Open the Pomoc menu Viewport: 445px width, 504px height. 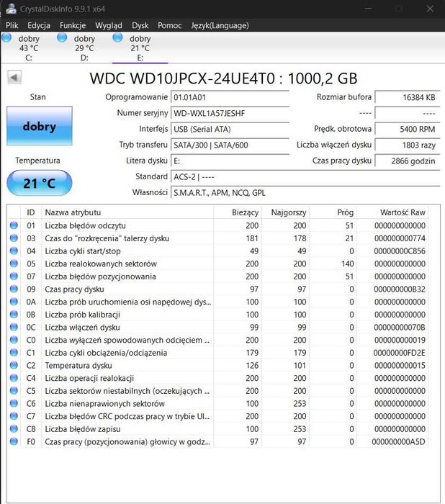pos(169,25)
